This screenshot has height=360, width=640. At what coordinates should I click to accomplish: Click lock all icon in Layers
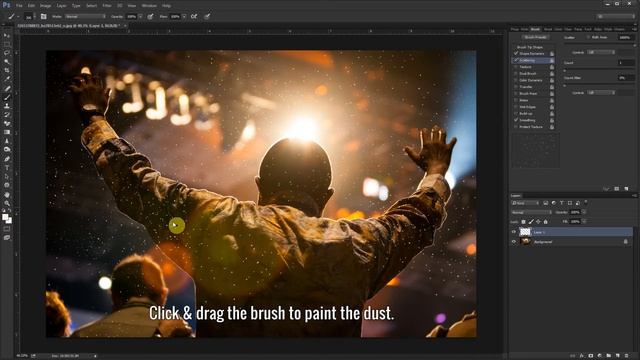point(545,222)
